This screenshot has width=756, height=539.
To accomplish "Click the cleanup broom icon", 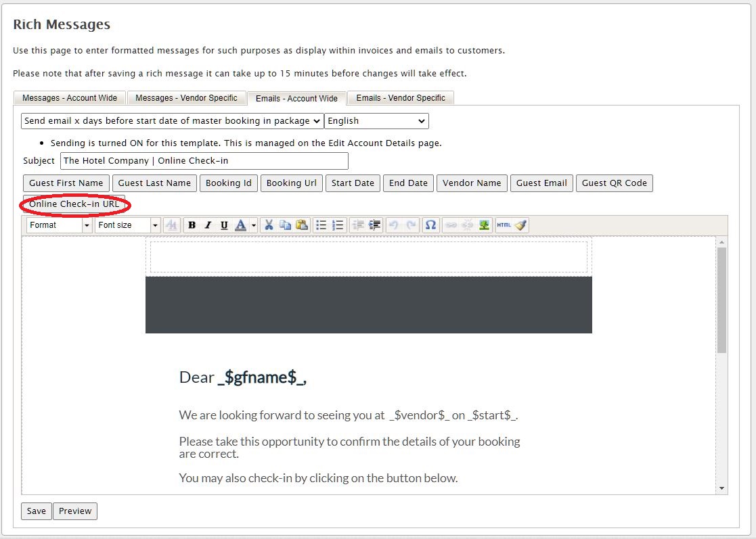I will pyautogui.click(x=520, y=225).
